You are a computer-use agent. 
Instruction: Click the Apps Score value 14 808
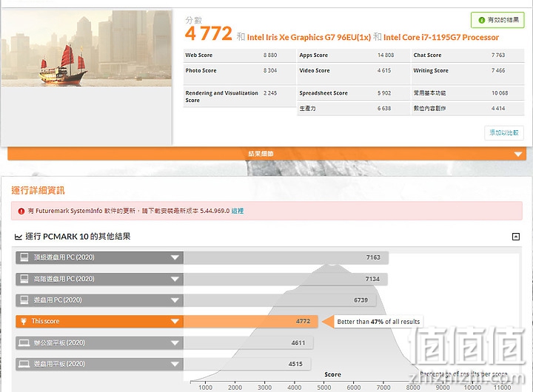(386, 55)
